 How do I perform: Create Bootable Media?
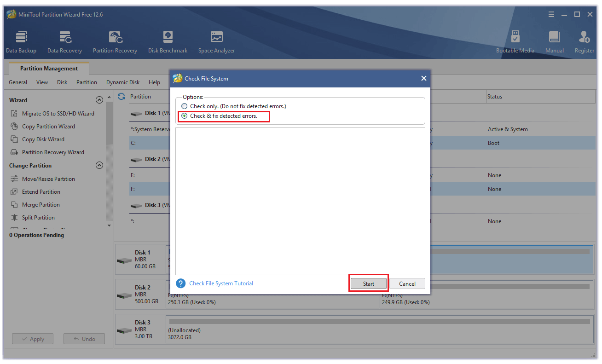(515, 42)
